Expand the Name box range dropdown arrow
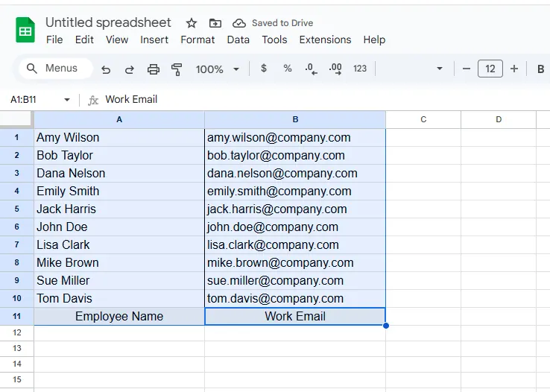This screenshot has width=550, height=392. click(67, 100)
